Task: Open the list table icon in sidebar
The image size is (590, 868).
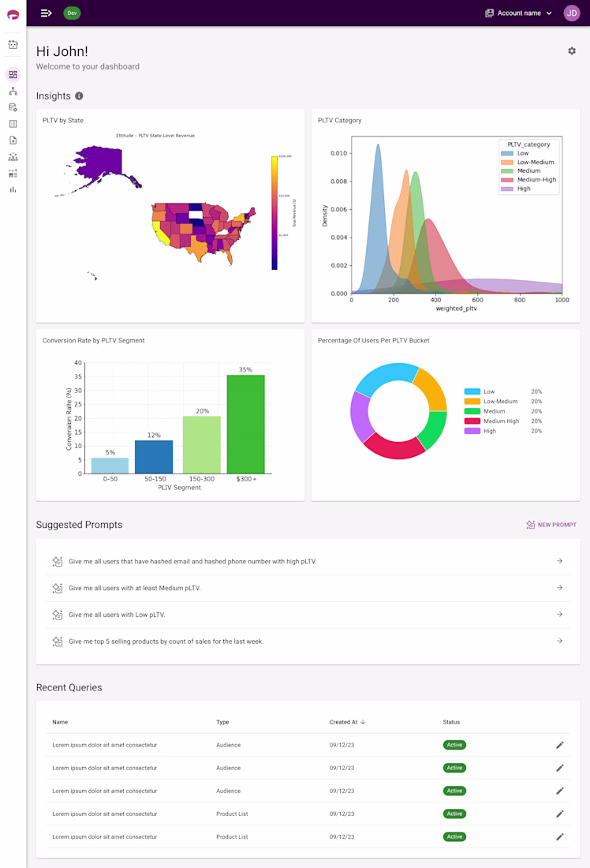Action: tap(13, 124)
